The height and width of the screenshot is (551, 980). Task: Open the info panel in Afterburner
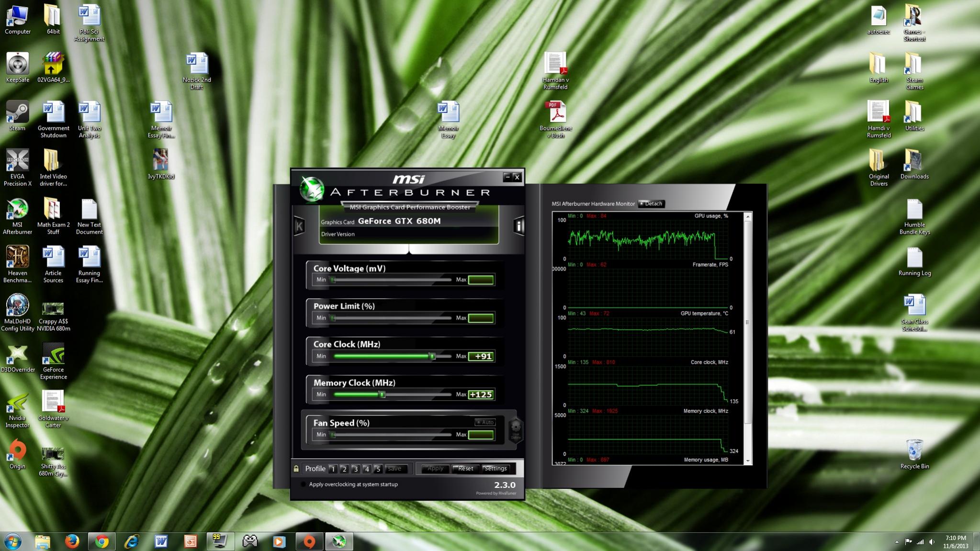click(519, 225)
